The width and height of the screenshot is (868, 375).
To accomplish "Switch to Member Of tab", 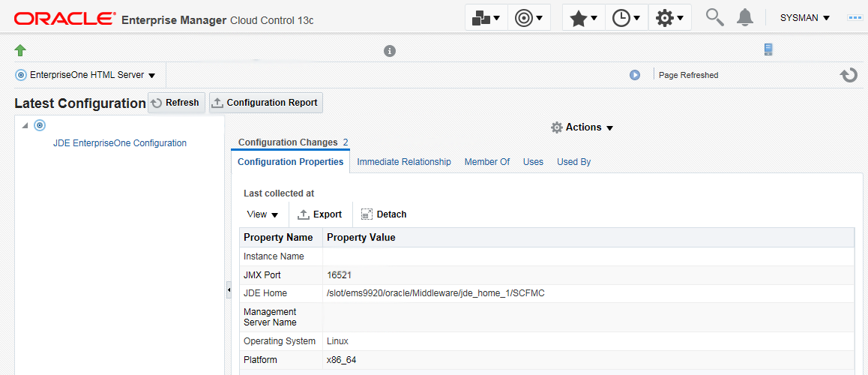I will point(487,162).
